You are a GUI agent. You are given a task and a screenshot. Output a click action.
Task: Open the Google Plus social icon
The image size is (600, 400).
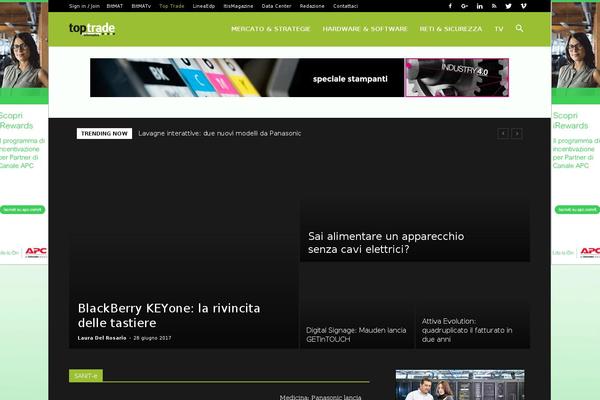pyautogui.click(x=465, y=6)
